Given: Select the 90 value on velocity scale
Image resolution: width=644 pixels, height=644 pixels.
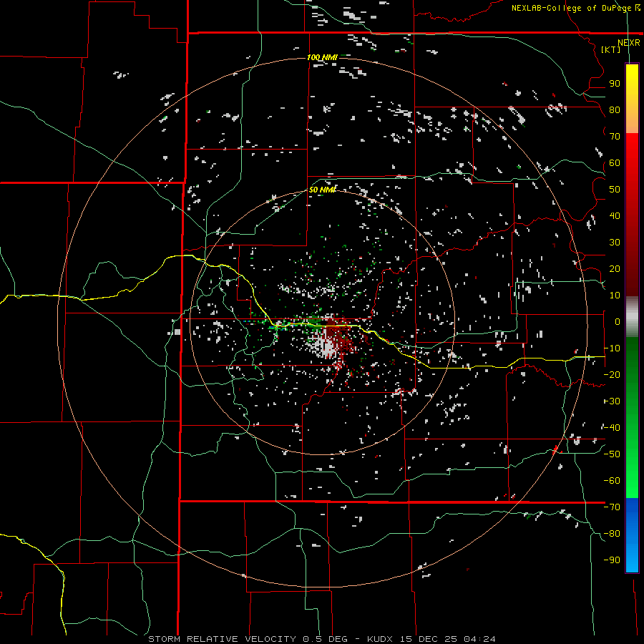Looking at the screenshot, I should [615, 84].
